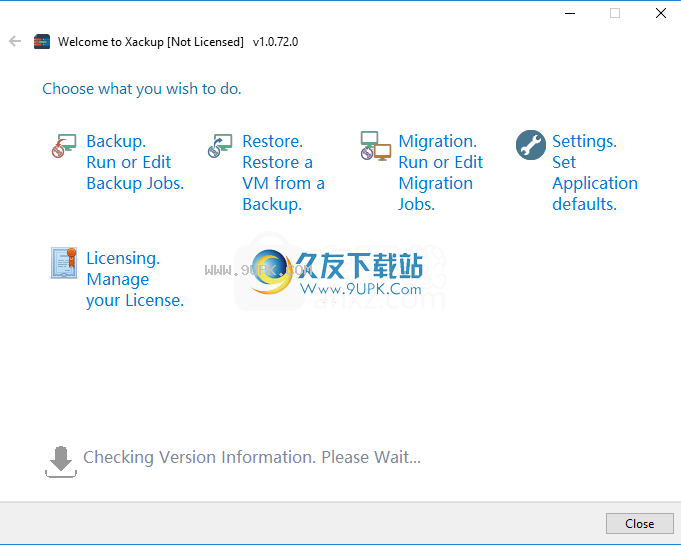Open Migration. Run or Edit Migration Jobs link
The height and width of the screenshot is (545, 681).
tap(440, 173)
